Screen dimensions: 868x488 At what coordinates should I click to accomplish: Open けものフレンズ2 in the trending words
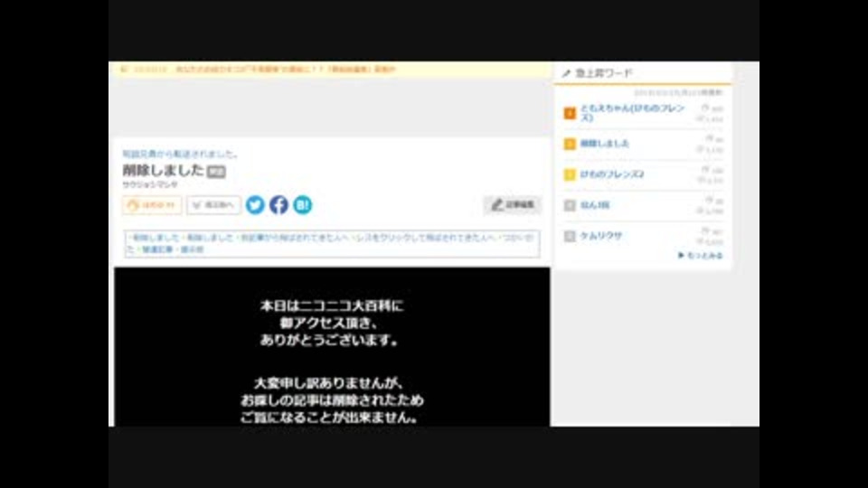[612, 174]
